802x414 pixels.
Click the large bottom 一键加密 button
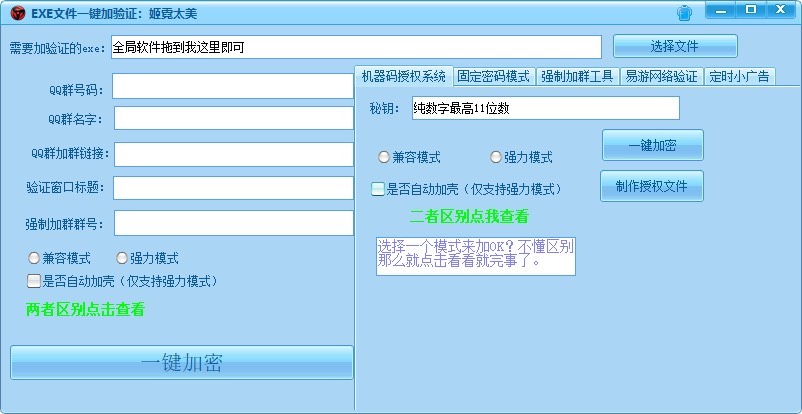(182, 362)
